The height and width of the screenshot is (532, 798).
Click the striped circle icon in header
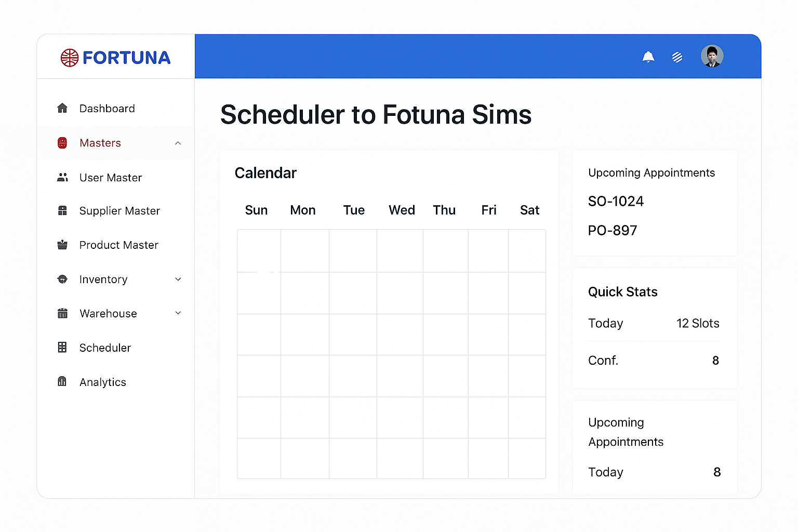click(x=677, y=57)
